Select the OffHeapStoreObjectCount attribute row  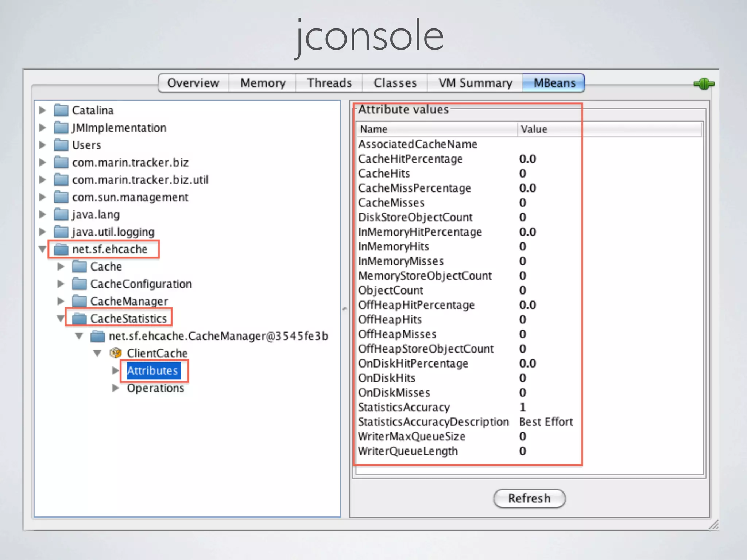pos(529,349)
